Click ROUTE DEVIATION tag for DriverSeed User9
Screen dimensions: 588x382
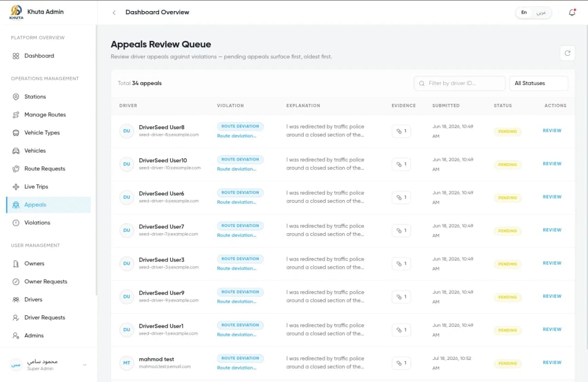click(x=240, y=292)
